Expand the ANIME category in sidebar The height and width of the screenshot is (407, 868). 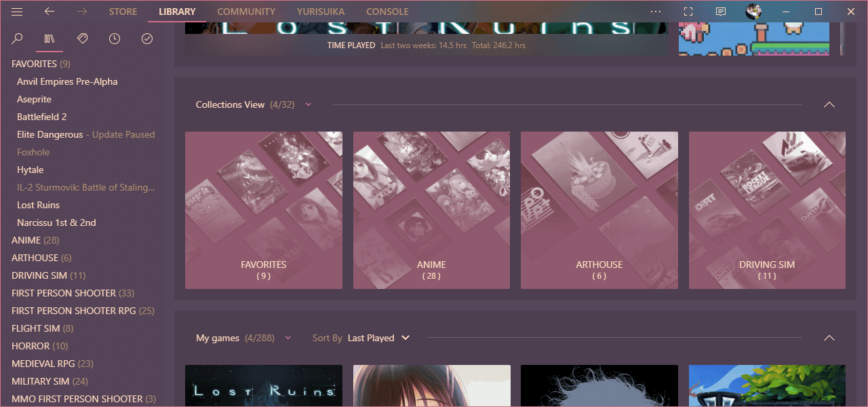[35, 240]
